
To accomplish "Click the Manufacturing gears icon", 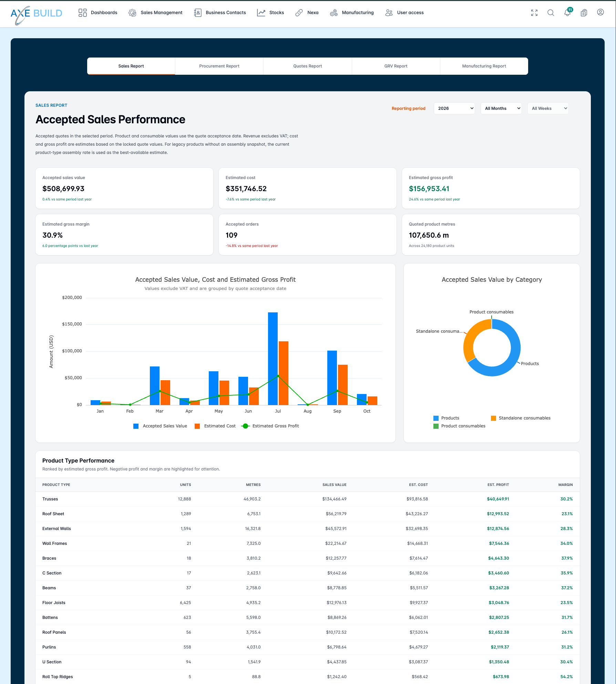I will 333,13.
